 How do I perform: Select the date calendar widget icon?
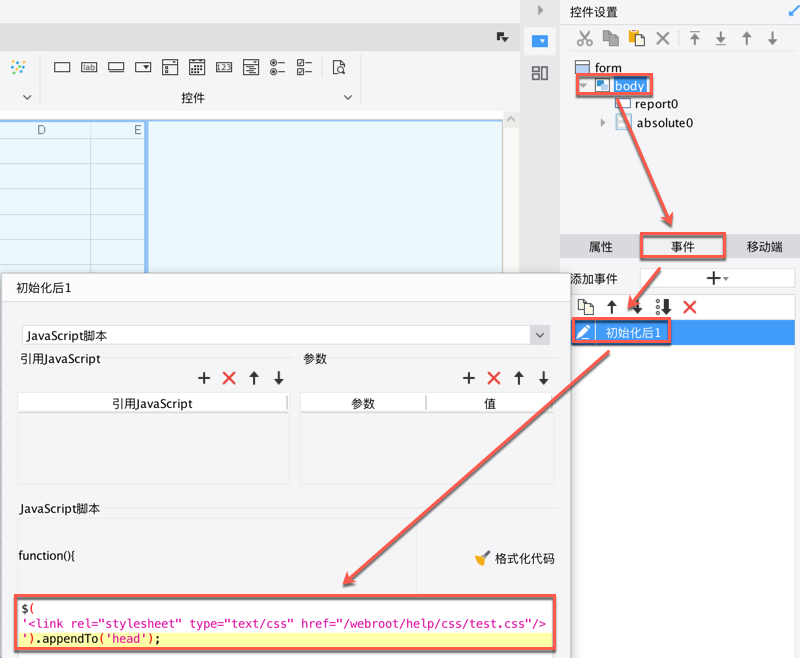click(x=197, y=67)
